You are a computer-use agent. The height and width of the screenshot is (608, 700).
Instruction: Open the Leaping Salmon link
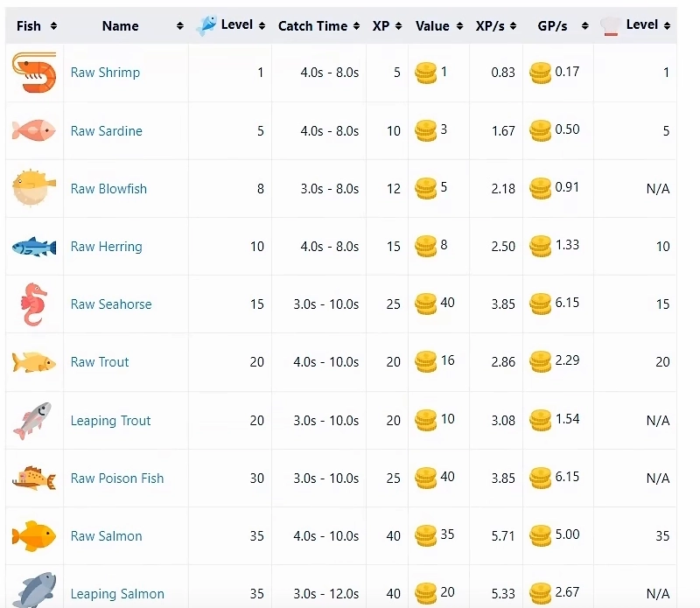[x=117, y=595]
